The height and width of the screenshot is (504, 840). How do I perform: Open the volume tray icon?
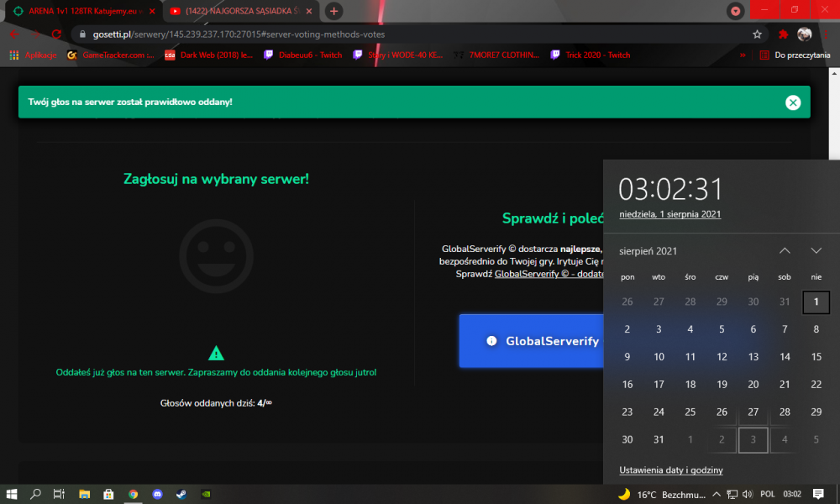[x=748, y=495]
